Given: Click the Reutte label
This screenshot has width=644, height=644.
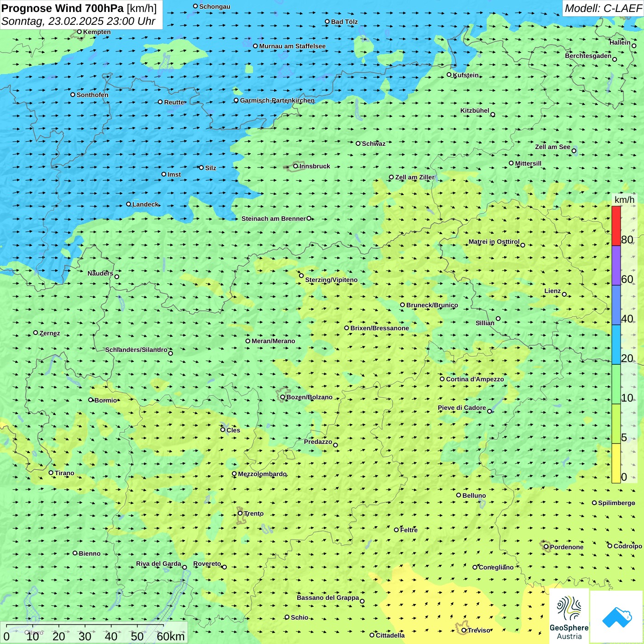Looking at the screenshot, I should 174,102.
